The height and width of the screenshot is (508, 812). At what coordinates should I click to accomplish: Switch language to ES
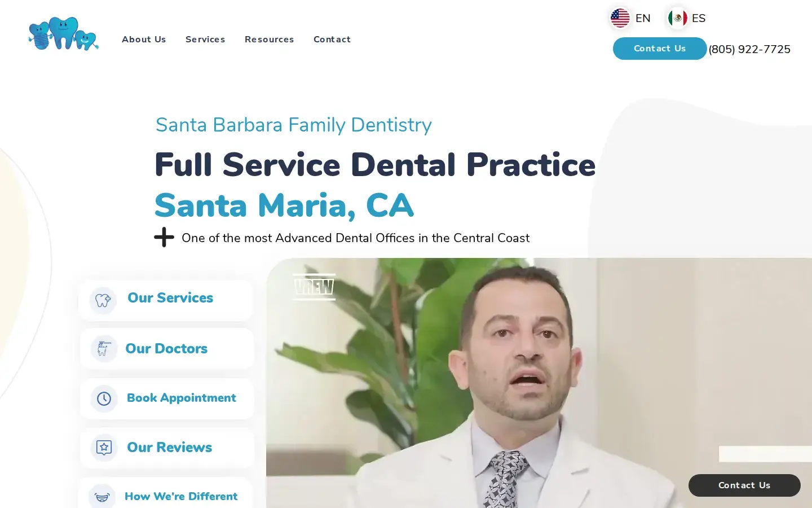point(699,18)
